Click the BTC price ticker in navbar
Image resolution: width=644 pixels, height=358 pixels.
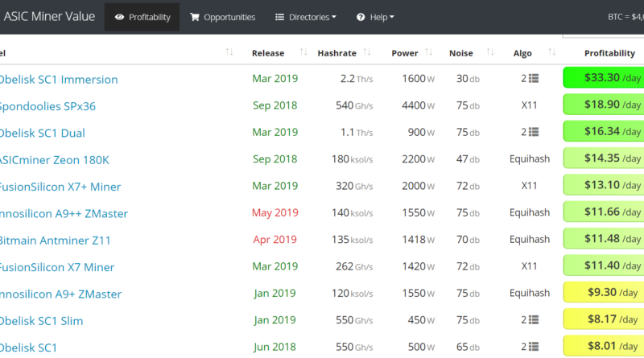[x=625, y=17]
